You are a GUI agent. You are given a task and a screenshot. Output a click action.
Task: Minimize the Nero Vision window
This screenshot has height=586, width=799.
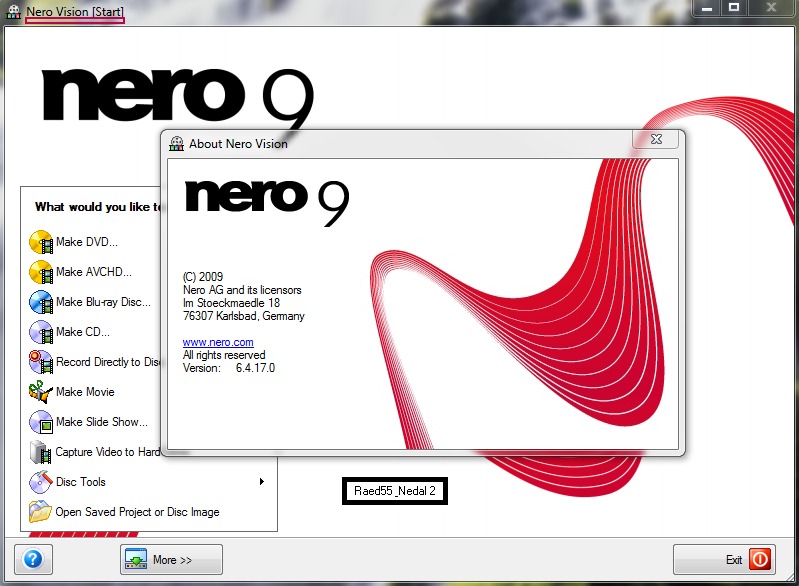[x=706, y=8]
